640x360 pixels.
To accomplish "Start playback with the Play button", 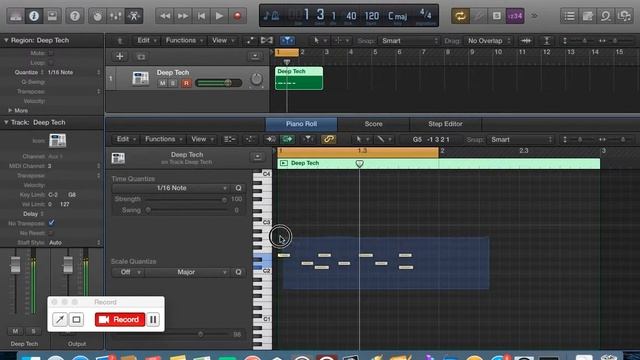I will (219, 16).
